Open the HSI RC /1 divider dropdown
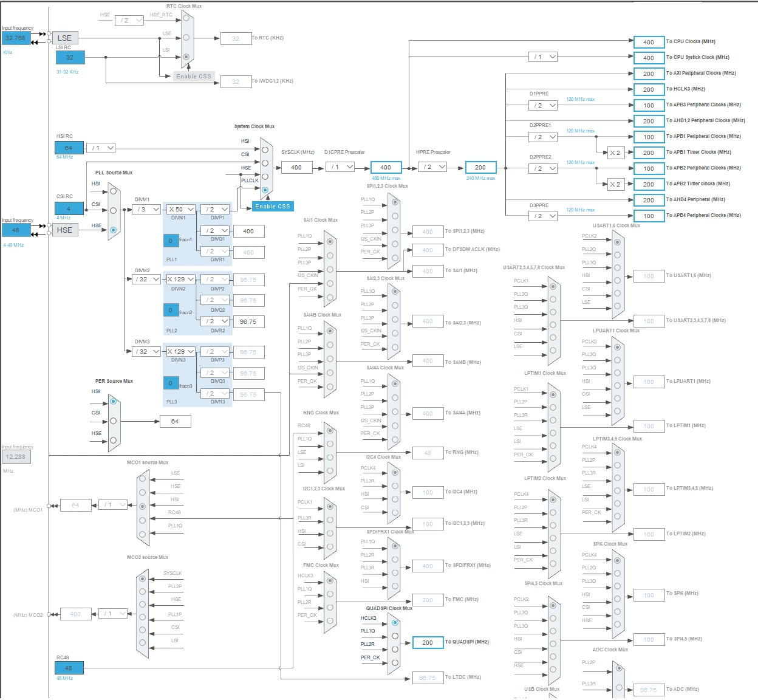Screen dimensions: 758x700 click(101, 148)
